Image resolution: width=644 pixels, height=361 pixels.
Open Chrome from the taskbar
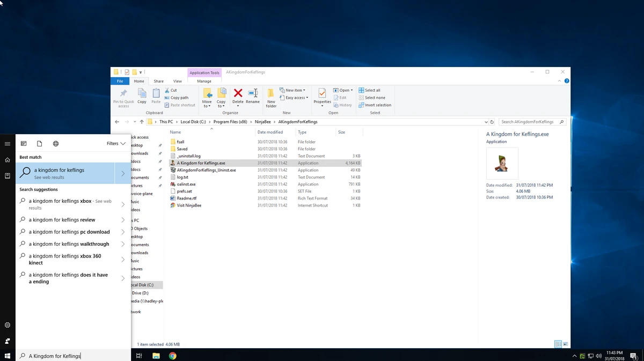(x=173, y=356)
